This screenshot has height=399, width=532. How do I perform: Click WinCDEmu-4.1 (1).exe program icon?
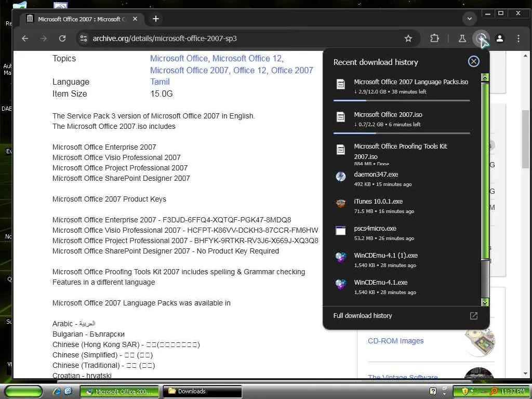(x=341, y=257)
